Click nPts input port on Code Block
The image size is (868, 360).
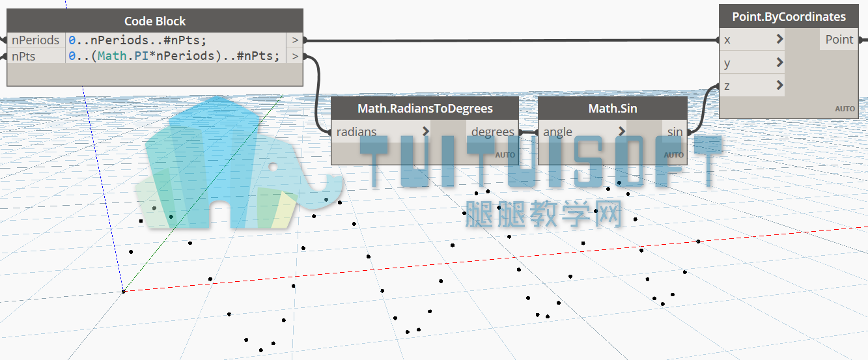pyautogui.click(x=36, y=57)
